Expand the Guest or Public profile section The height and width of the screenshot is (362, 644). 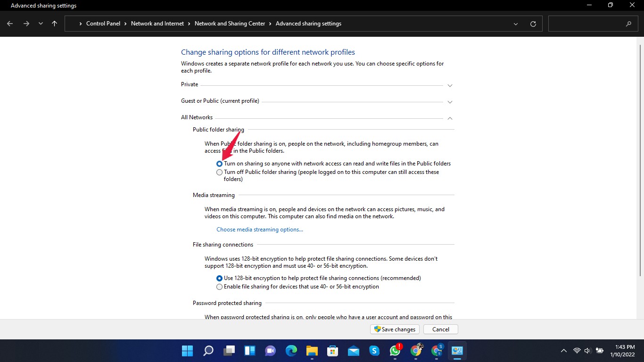[x=450, y=102]
